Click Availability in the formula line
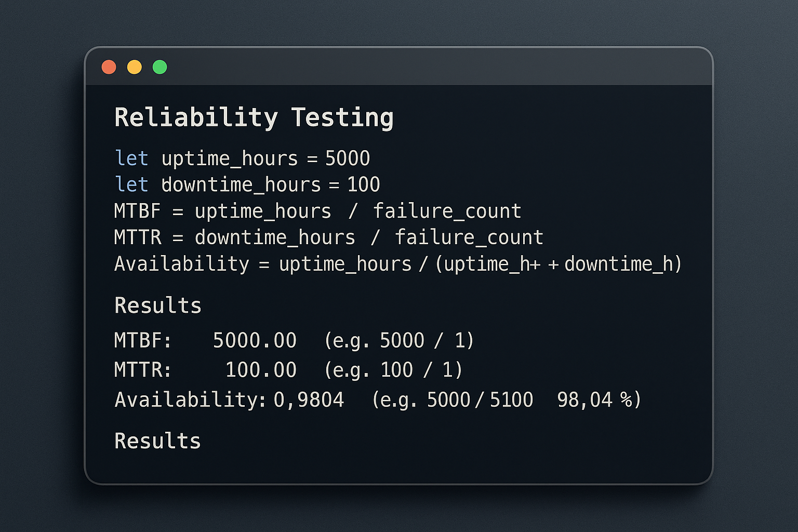The height and width of the screenshot is (532, 798). (182, 264)
